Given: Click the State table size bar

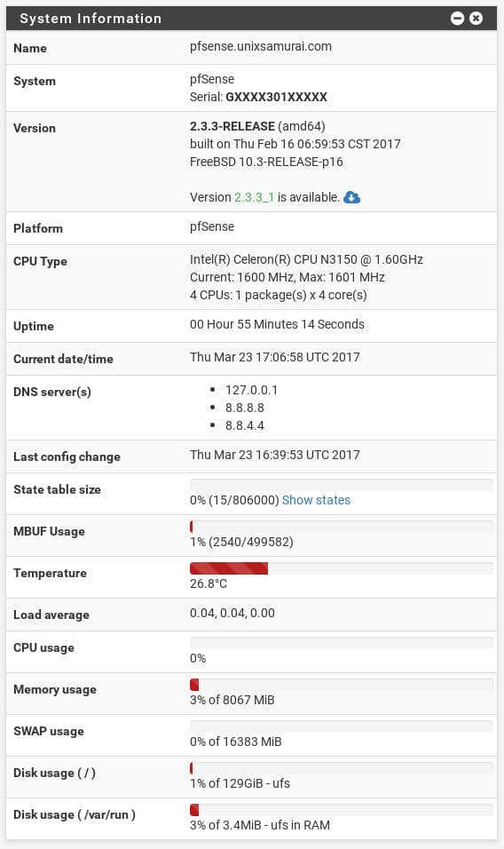Looking at the screenshot, I should pyautogui.click(x=342, y=485).
